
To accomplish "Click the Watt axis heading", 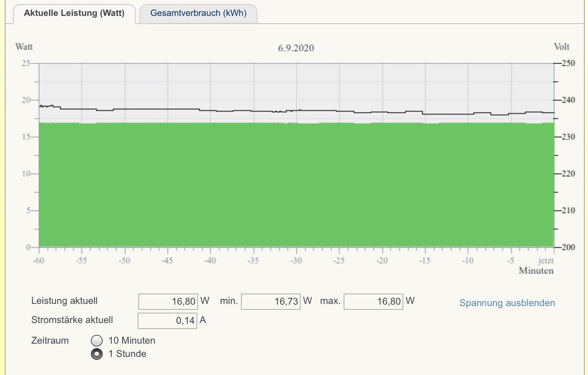I will (x=24, y=47).
